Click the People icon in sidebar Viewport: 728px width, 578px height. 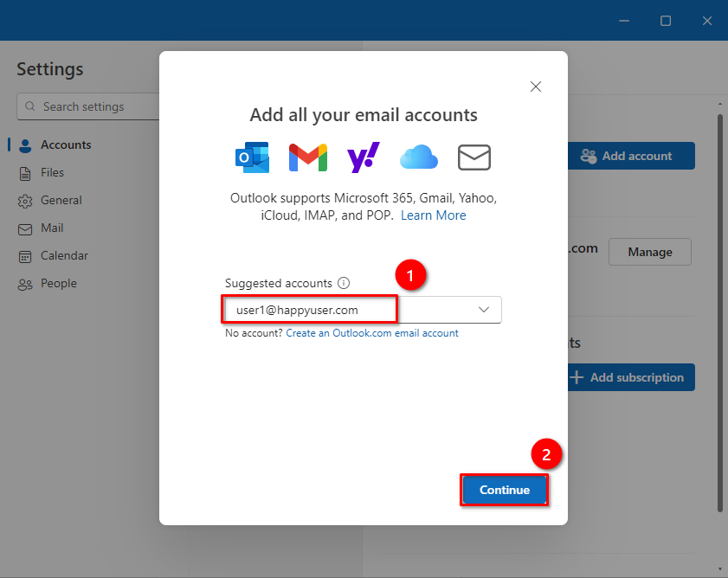pyautogui.click(x=25, y=285)
